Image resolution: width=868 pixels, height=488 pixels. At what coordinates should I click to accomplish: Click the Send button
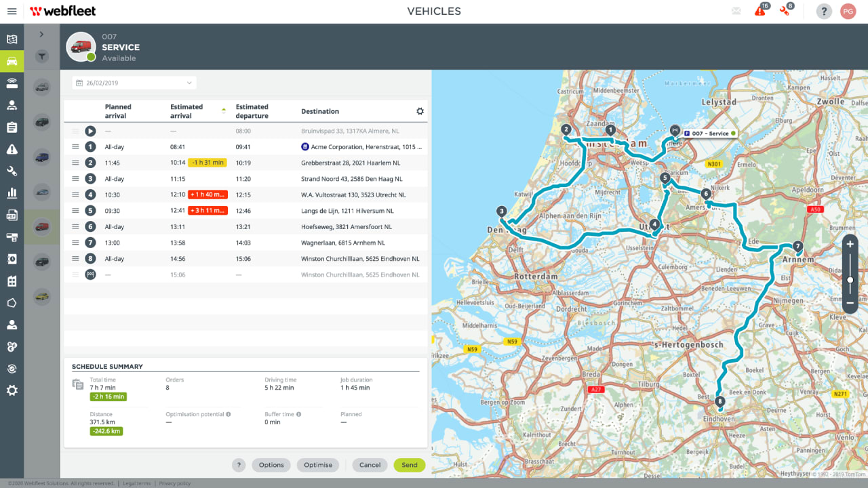pyautogui.click(x=409, y=465)
